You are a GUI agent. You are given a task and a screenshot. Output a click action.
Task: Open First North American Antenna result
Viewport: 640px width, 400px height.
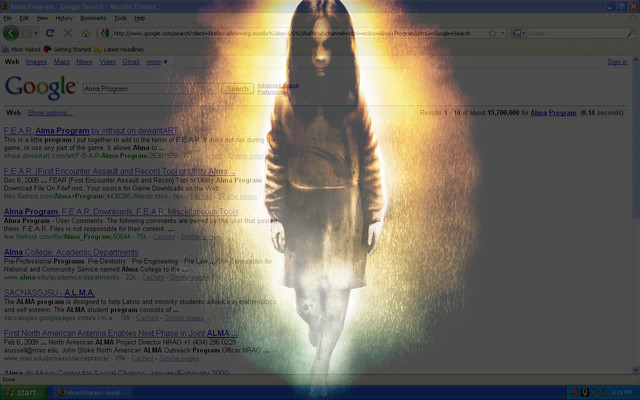tap(120, 333)
